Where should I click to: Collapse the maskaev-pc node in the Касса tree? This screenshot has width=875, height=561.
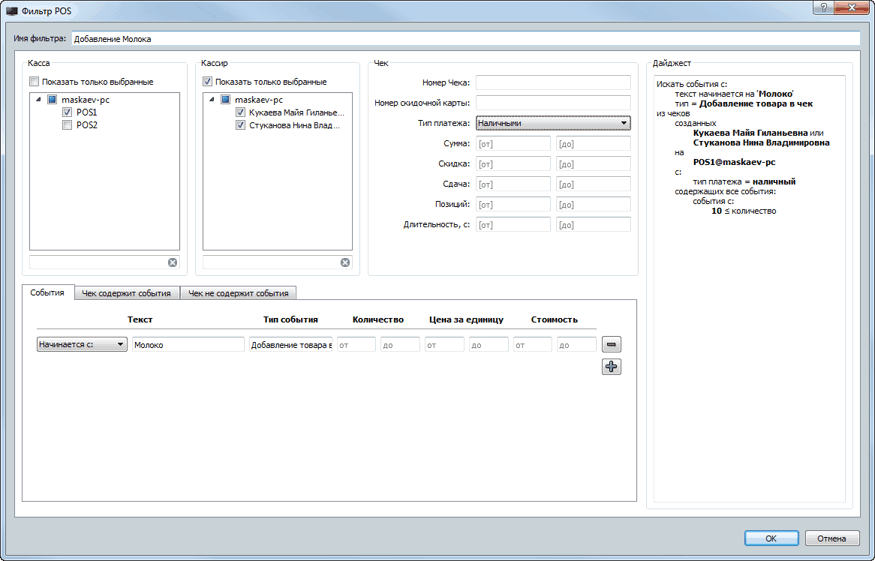38,100
